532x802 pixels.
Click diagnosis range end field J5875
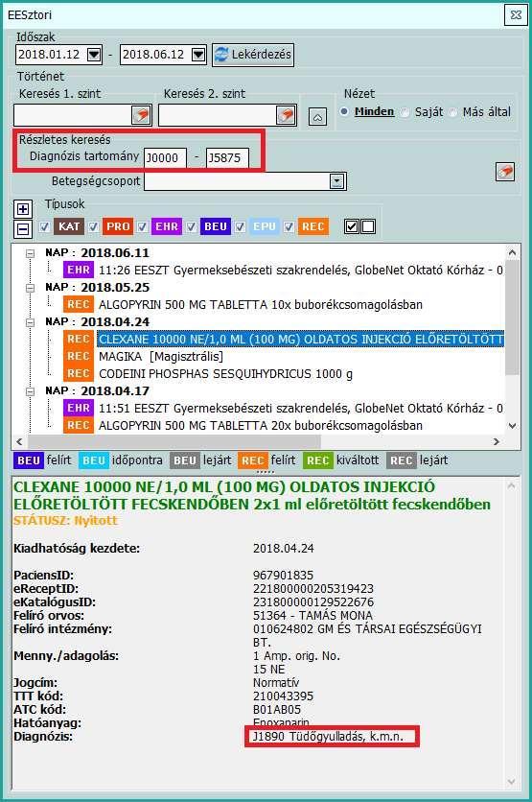click(x=227, y=157)
